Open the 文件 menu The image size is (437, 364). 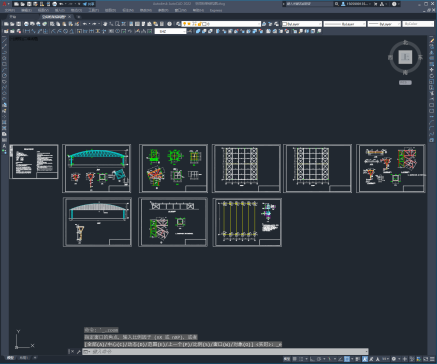10,10
